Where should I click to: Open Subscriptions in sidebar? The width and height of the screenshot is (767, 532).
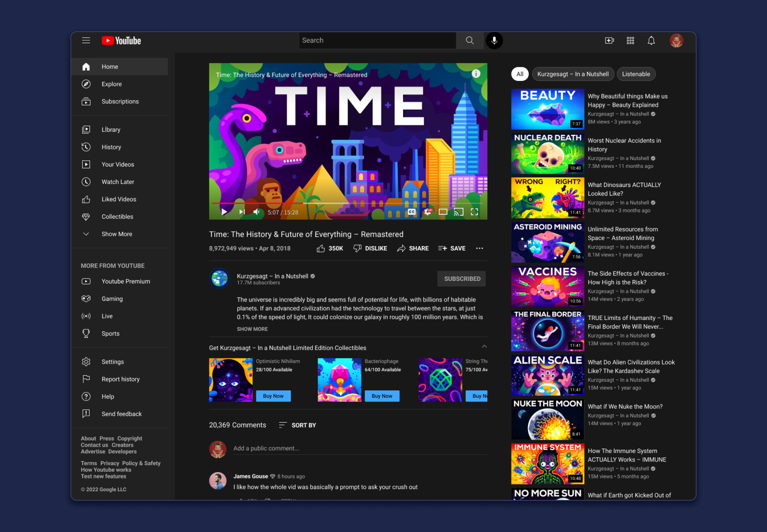click(x=119, y=101)
